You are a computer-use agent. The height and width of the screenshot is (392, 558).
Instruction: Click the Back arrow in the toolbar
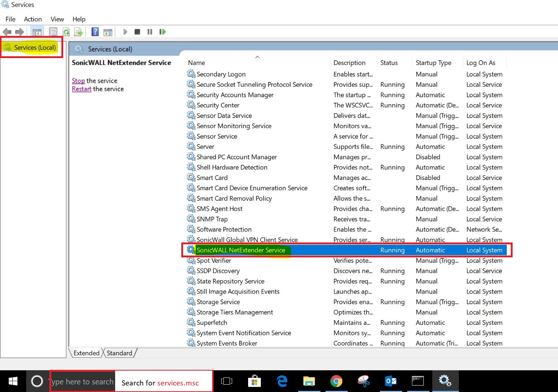pos(7,32)
